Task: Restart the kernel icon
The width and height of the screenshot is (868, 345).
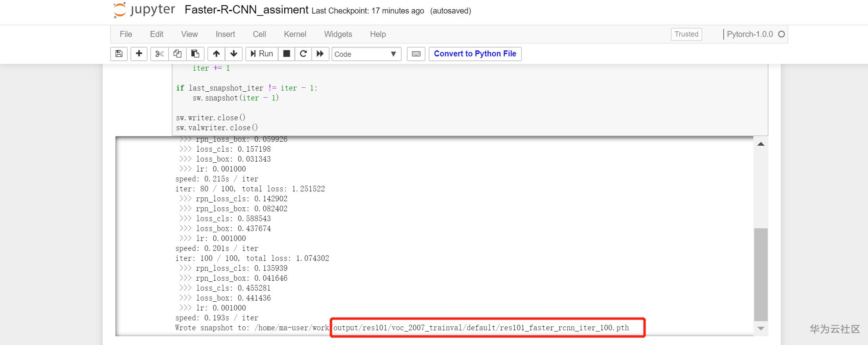Action: point(303,54)
